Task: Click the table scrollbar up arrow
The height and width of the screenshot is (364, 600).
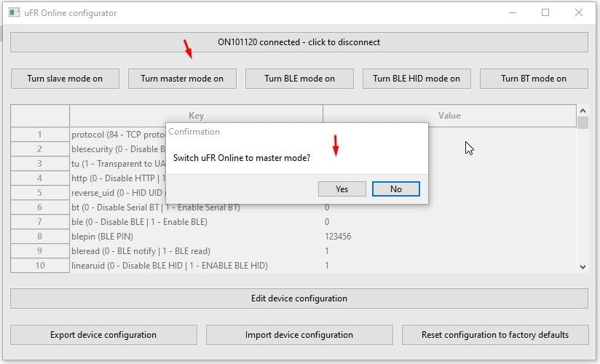Action: click(x=583, y=111)
